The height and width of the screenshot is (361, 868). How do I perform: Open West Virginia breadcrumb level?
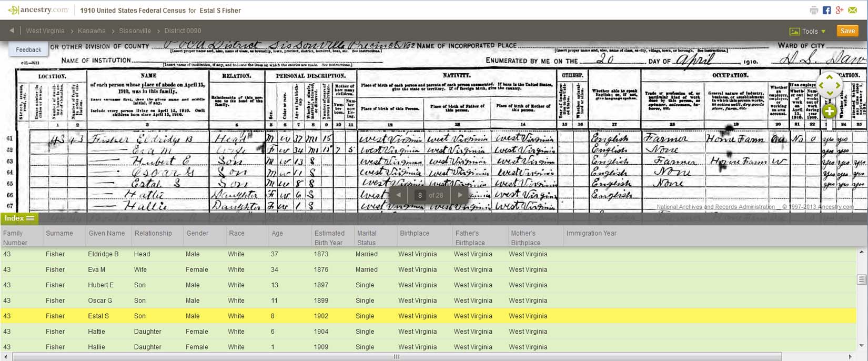coord(45,31)
